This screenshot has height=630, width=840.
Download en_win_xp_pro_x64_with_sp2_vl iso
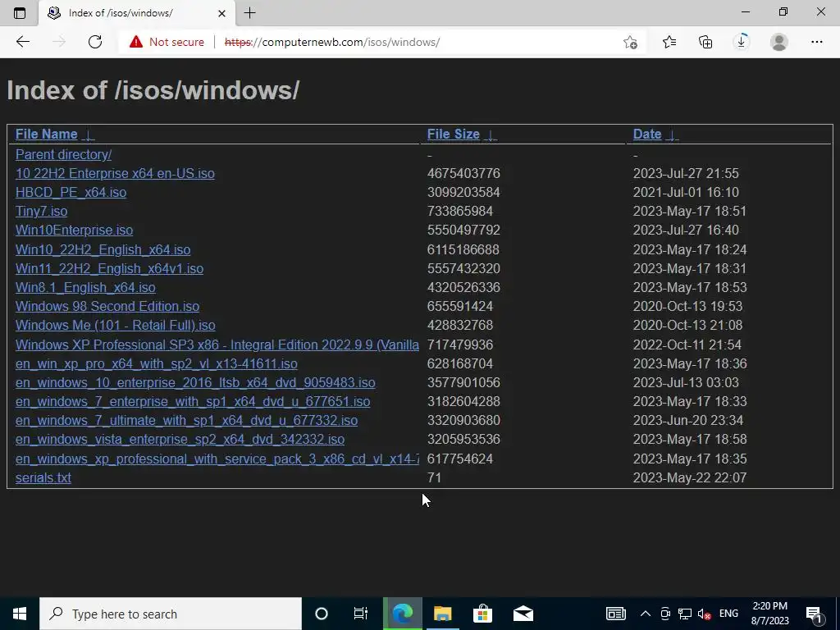[157, 363]
